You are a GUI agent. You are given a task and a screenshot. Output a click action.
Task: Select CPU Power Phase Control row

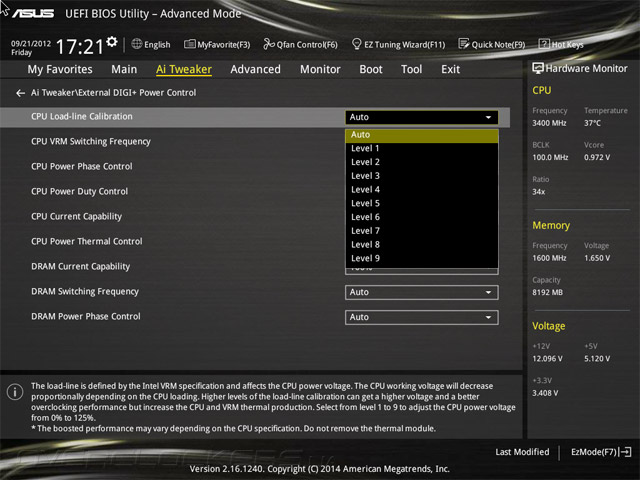click(82, 167)
